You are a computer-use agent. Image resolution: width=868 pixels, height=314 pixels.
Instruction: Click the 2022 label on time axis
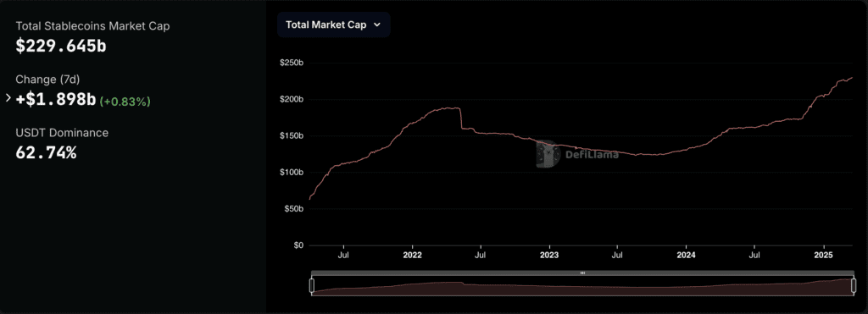tap(413, 256)
